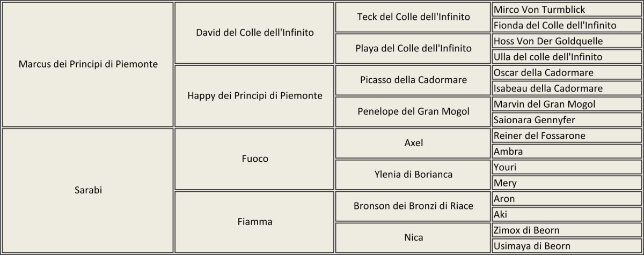Click Mirco Von Turmblick
The width and height of the screenshot is (644, 255).
point(539,10)
